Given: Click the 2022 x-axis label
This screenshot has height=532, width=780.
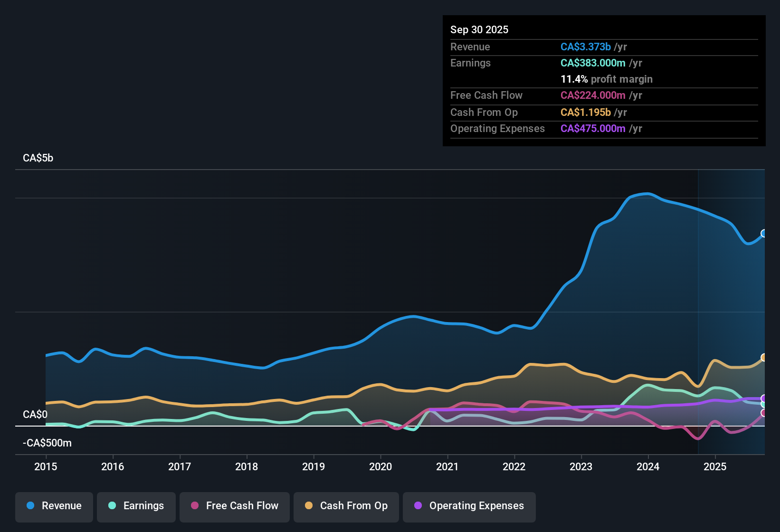Looking at the screenshot, I should pos(514,467).
